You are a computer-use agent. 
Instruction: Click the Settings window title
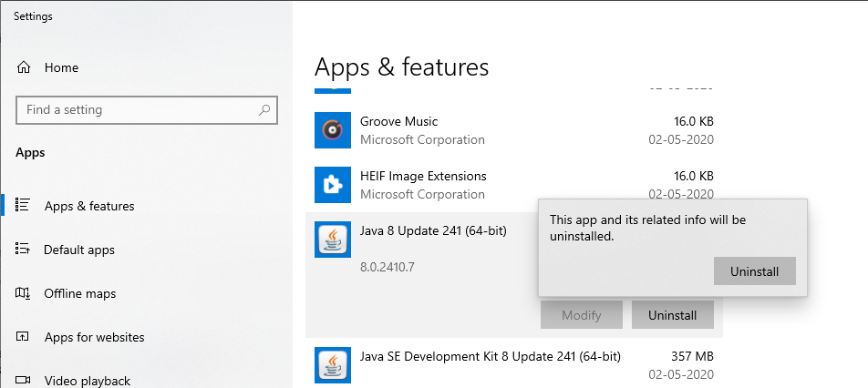coord(33,16)
